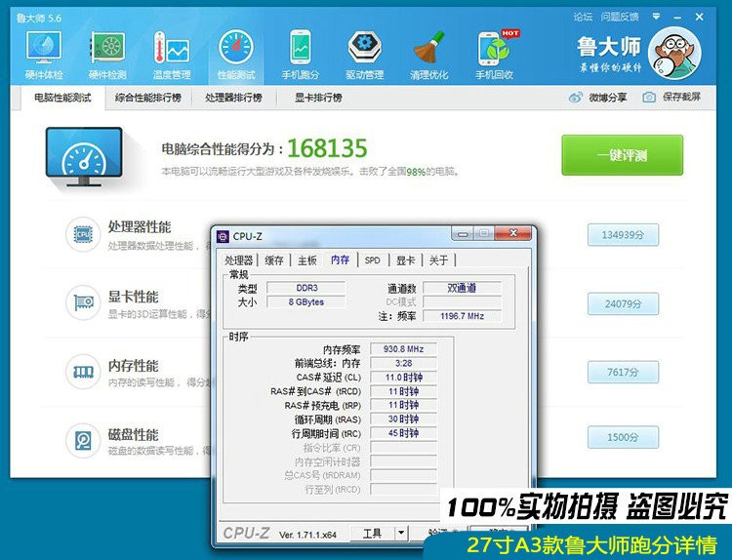Image resolution: width=732 pixels, height=560 pixels.
Task: Switch to the 显卡排行榜 tab
Action: [318, 98]
